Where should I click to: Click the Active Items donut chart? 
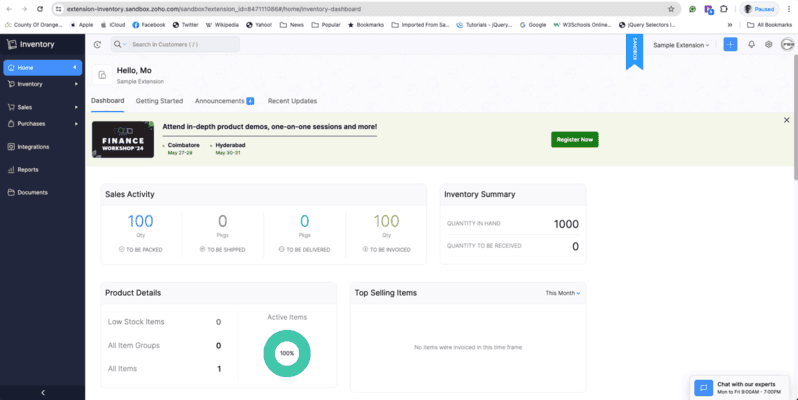click(286, 352)
